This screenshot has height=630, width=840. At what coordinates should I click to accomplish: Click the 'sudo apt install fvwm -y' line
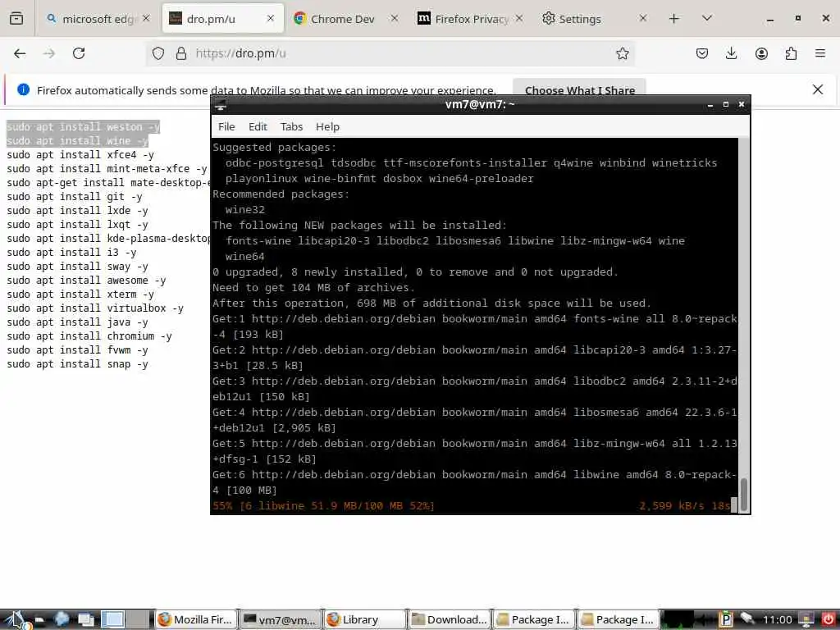click(x=77, y=349)
